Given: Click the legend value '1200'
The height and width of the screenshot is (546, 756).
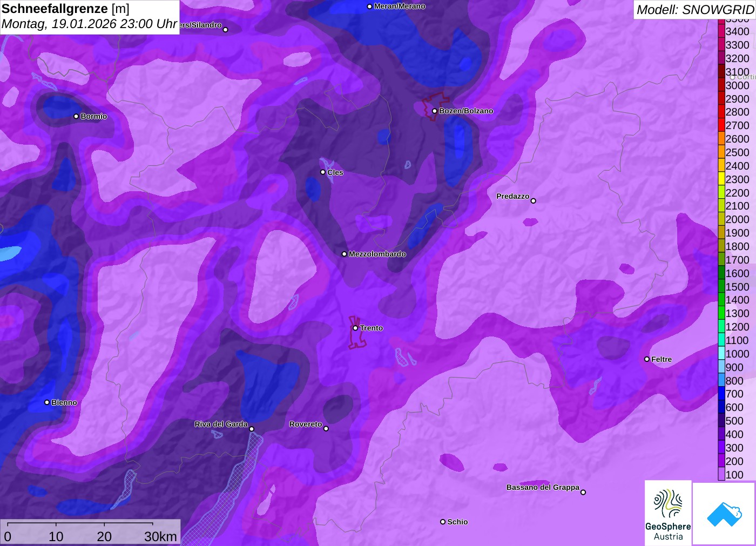Looking at the screenshot, I should [x=737, y=327].
